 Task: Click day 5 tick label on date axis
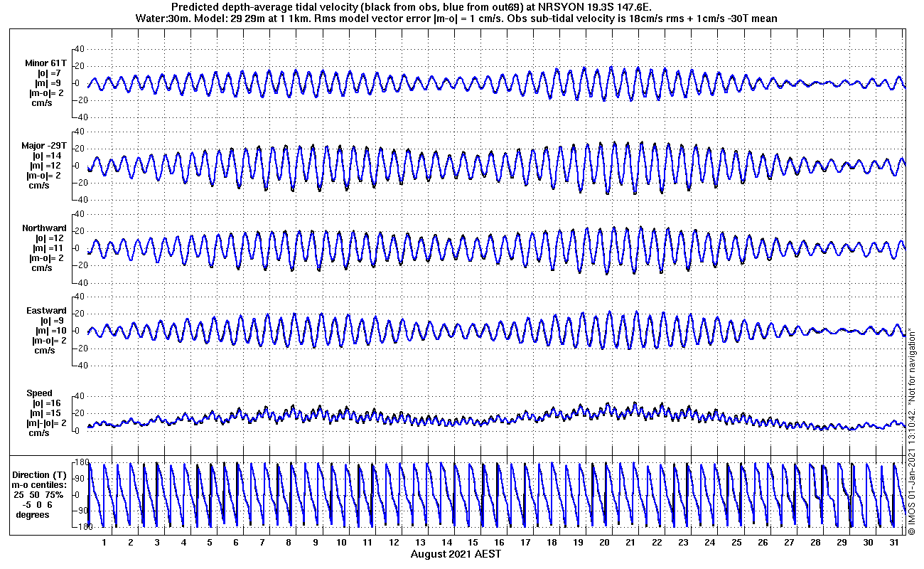click(210, 542)
